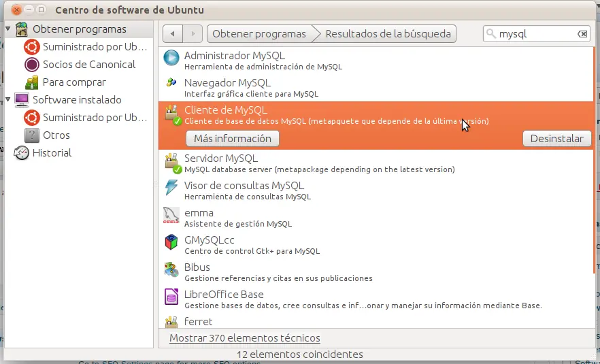This screenshot has width=600, height=364.
Task: Select the Administrador MySQL result
Action: (376, 61)
